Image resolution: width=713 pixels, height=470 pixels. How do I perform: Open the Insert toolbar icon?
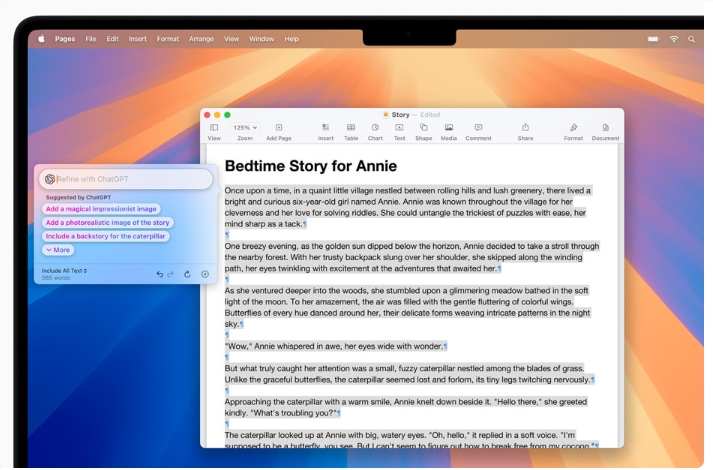pos(325,128)
